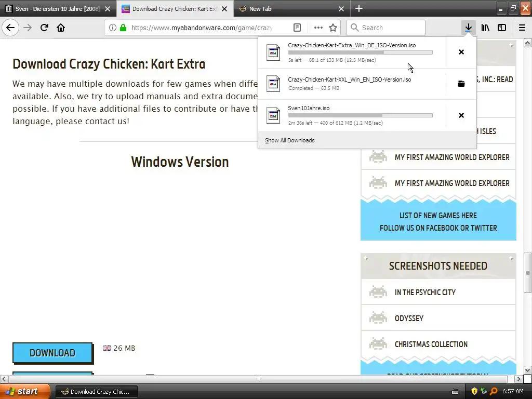Viewport: 532px width, 399px height.
Task: Click progress bar of Kart-Extra DE download
Action: (361, 52)
